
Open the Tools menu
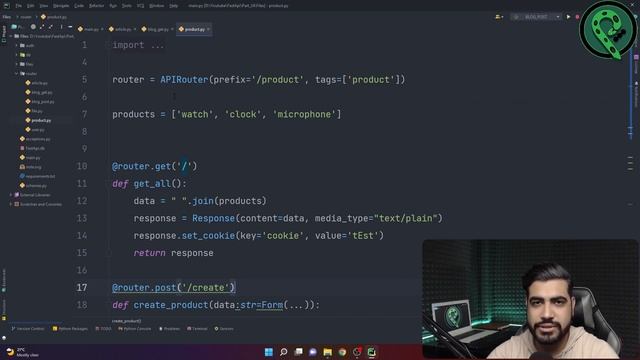[x=127, y=6]
